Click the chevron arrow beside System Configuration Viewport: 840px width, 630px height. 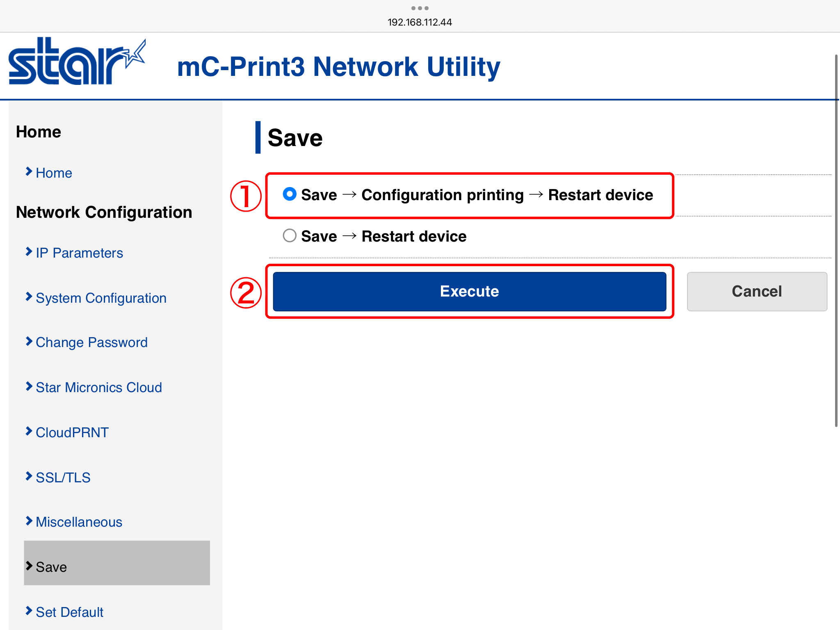tap(29, 297)
